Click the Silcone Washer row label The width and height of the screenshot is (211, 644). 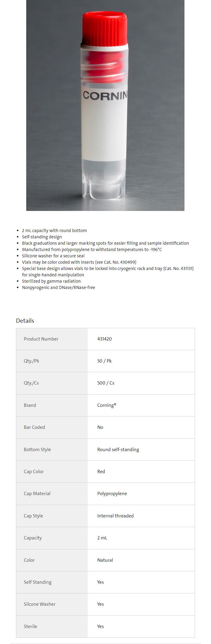tap(39, 604)
